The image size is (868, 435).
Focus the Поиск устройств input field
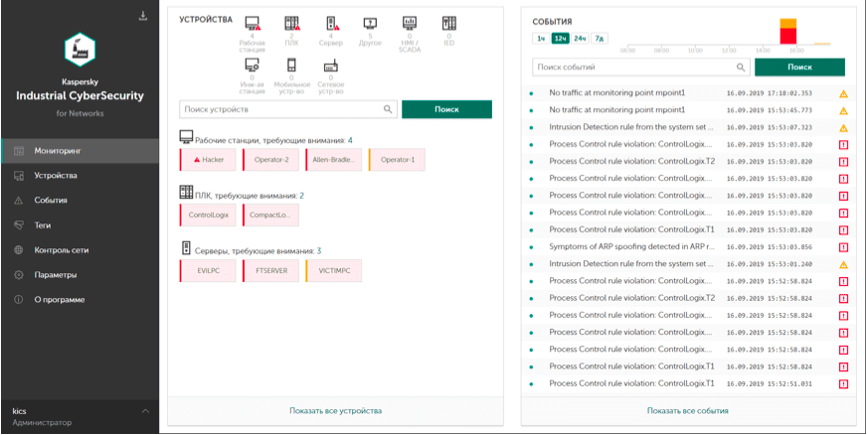tap(288, 109)
